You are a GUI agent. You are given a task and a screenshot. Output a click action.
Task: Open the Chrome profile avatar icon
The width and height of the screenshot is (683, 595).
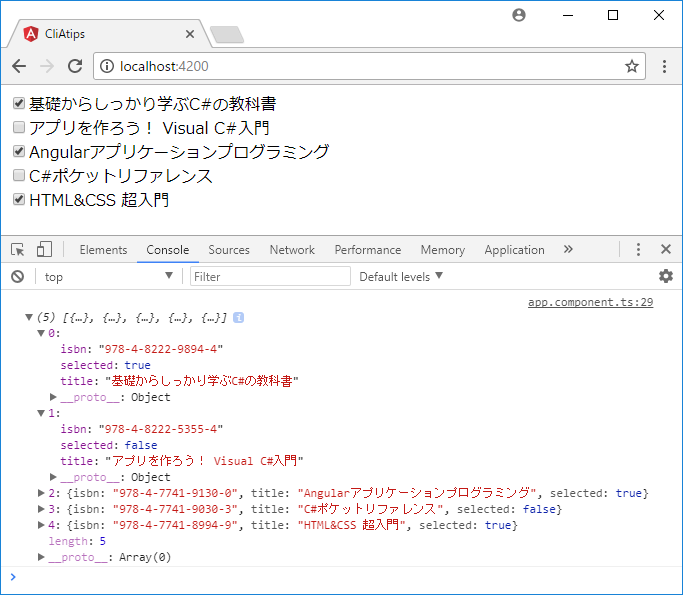click(x=518, y=15)
